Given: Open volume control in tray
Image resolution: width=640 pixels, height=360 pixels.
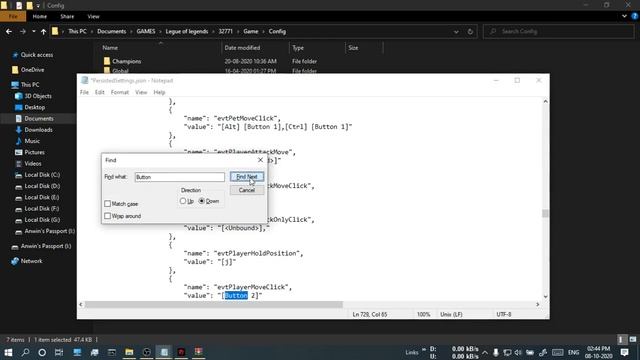Looking at the screenshot, I should click(518, 353).
